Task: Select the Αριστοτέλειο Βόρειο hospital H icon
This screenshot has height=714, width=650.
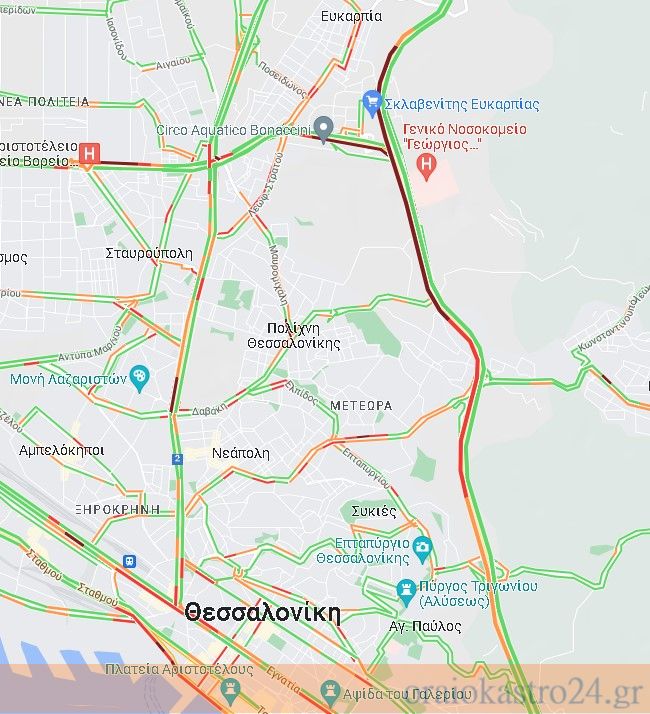Action: pos(89,153)
